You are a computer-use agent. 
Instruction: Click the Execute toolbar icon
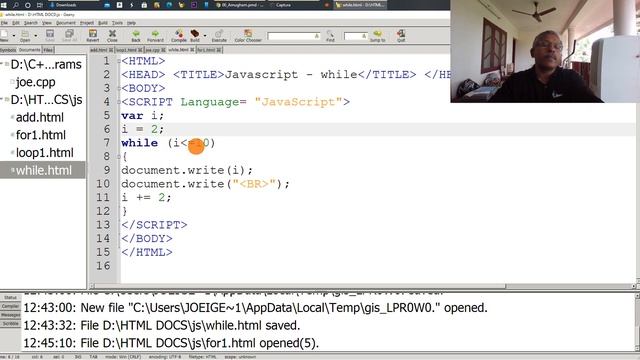click(219, 36)
